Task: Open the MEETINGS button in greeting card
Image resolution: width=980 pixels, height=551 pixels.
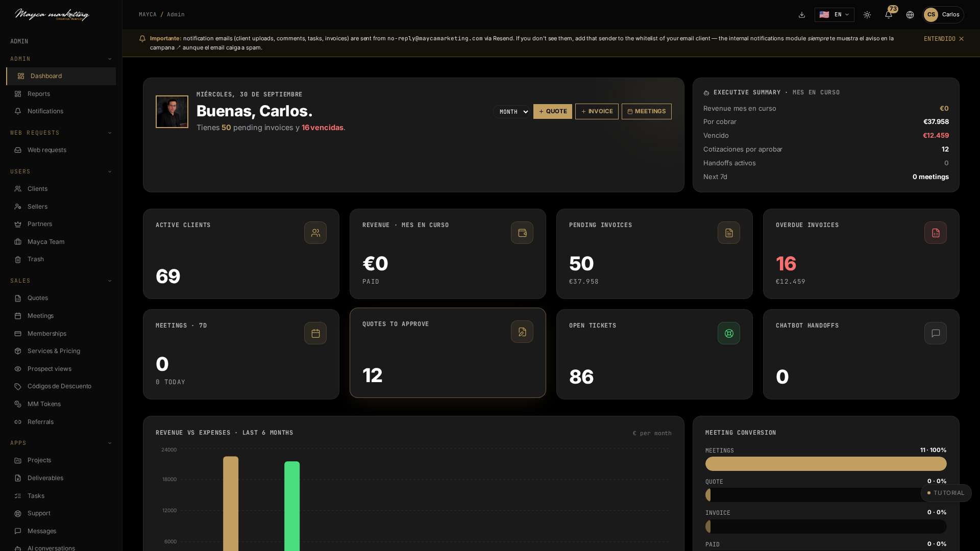Action: click(x=646, y=111)
